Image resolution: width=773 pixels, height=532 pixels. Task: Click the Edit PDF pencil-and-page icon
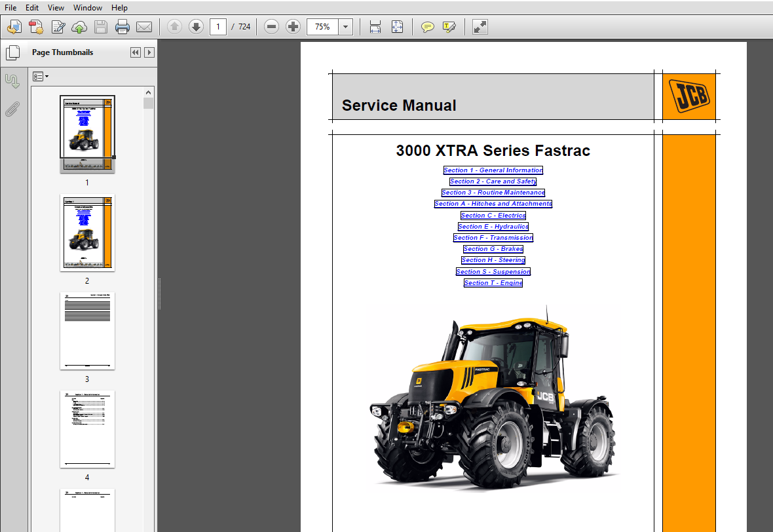tap(58, 27)
